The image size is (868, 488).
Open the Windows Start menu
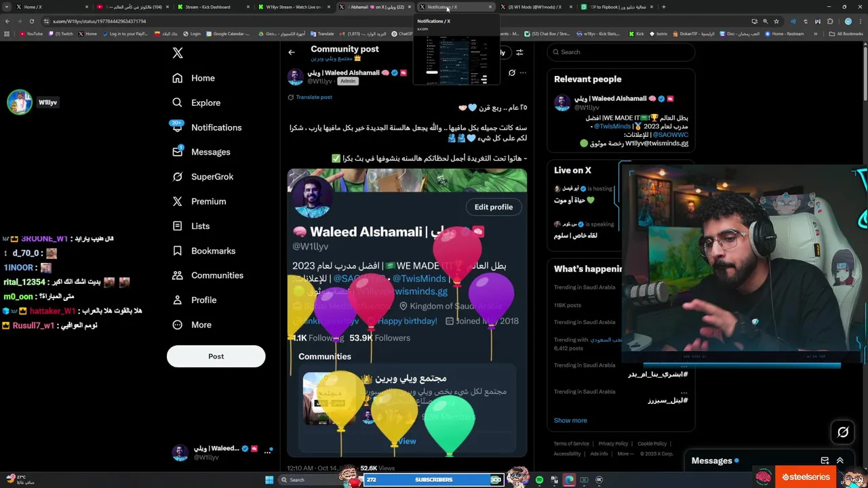pyautogui.click(x=269, y=480)
